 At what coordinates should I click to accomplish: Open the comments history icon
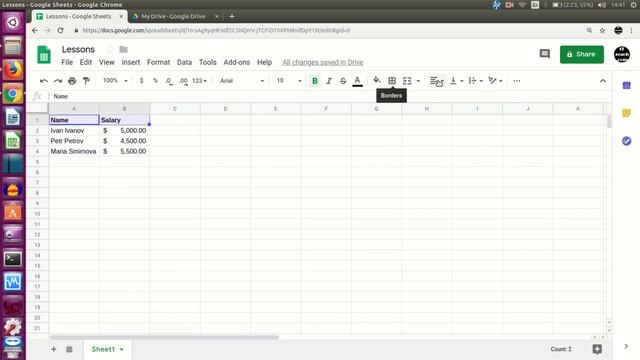[x=544, y=54]
